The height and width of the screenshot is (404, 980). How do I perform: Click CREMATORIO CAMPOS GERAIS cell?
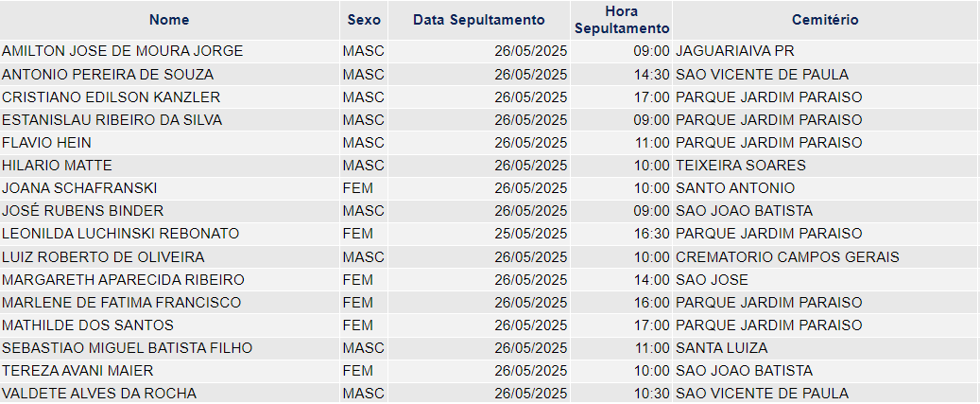(825, 257)
